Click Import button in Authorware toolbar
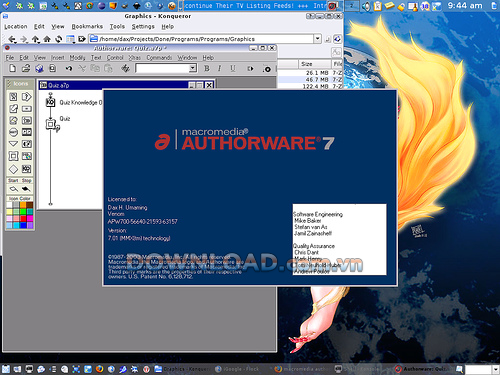Viewport: 500px width, 375px height. click(x=52, y=68)
